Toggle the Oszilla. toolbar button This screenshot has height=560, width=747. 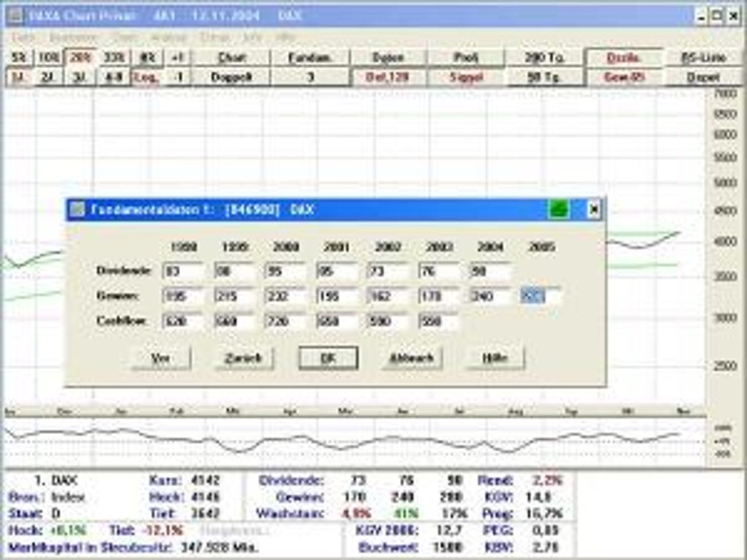(623, 58)
